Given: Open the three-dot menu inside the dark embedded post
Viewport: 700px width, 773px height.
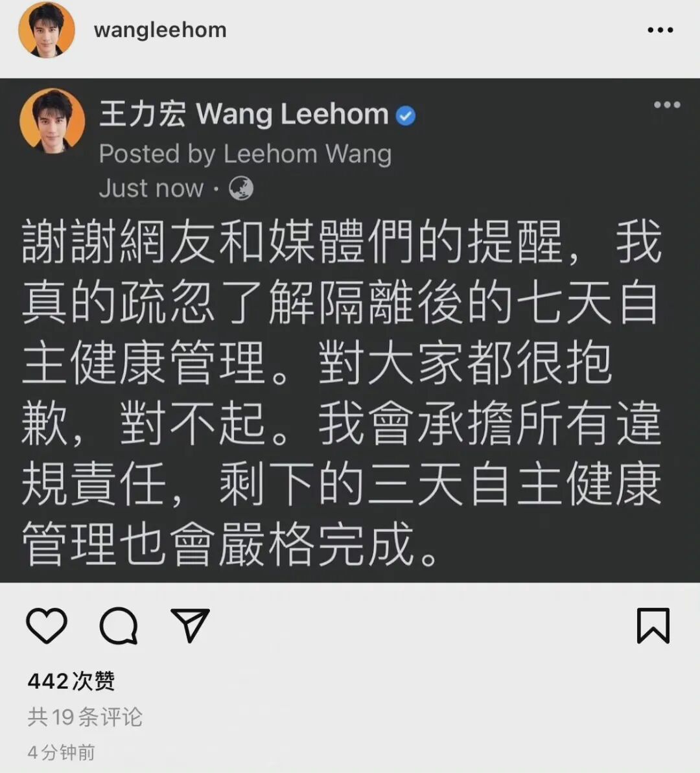Looking at the screenshot, I should coord(667,104).
